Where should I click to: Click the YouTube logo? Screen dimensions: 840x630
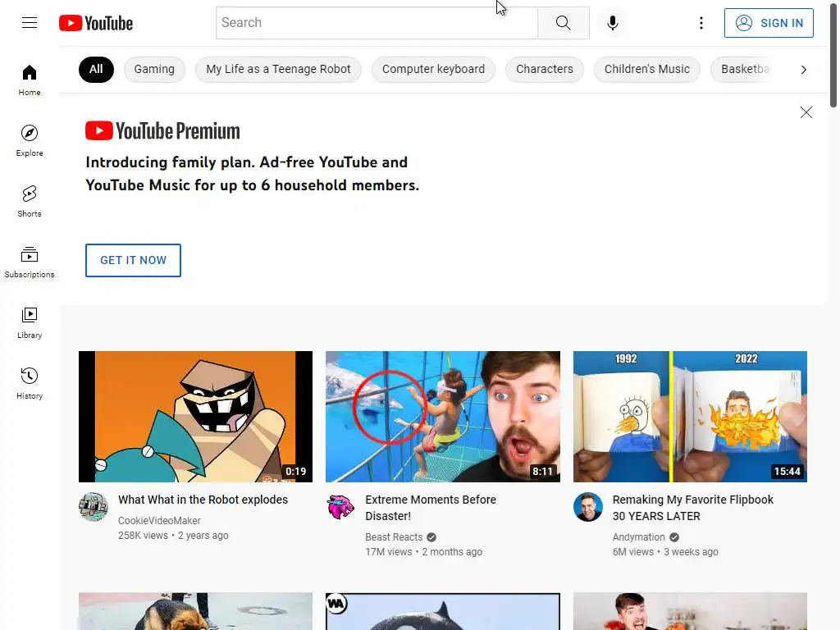coord(96,23)
